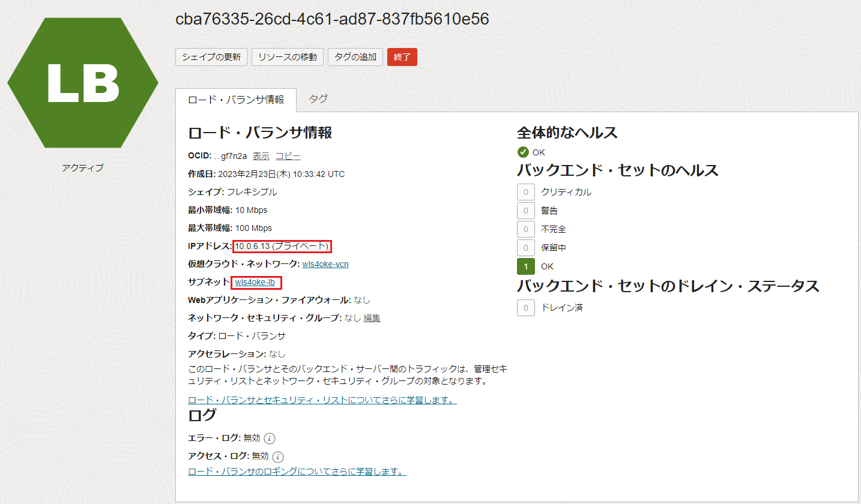Screen dimensions: 861x504
Task: Edit network security groups via 編集 link
Action: [x=372, y=318]
